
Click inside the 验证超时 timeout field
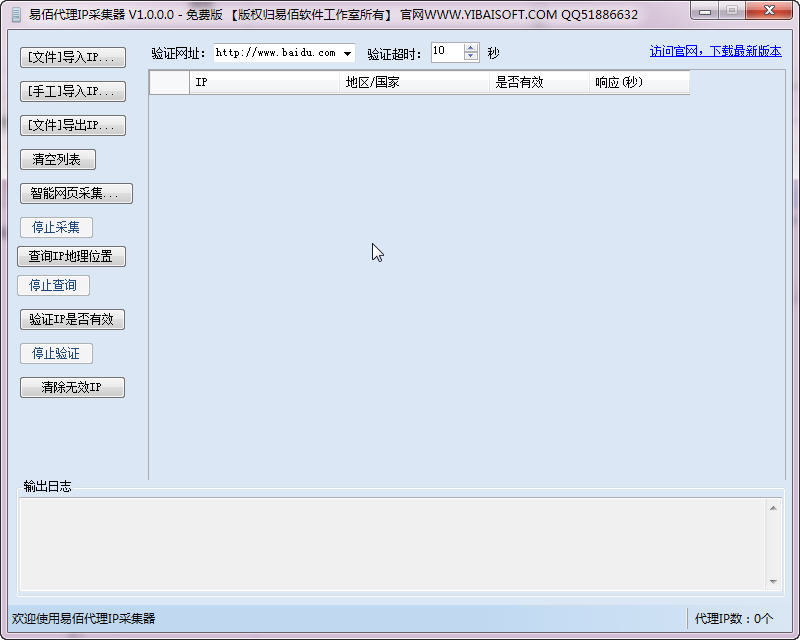447,53
